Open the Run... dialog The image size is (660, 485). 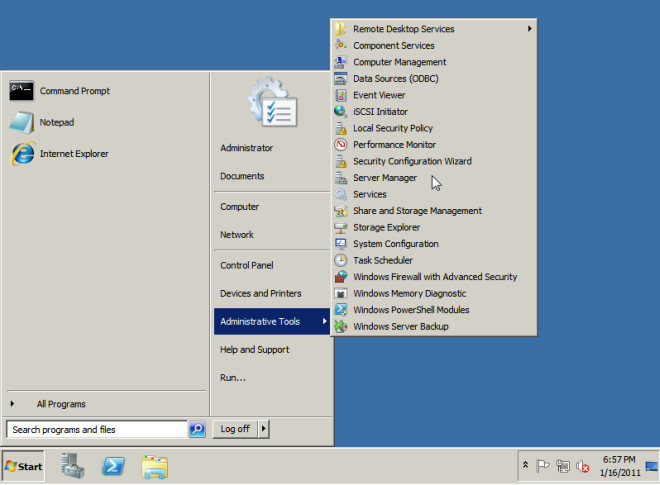[233, 378]
